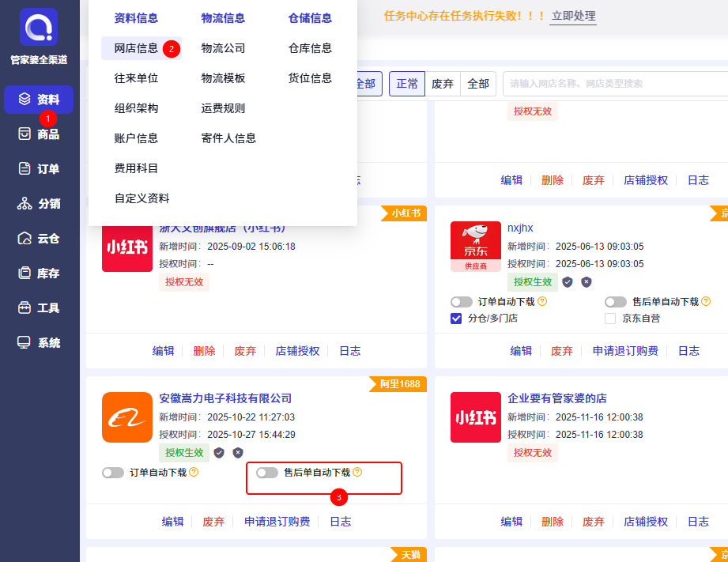Click the 京东 logo of the nxjhx shop
The width and height of the screenshot is (728, 562).
tap(475, 247)
